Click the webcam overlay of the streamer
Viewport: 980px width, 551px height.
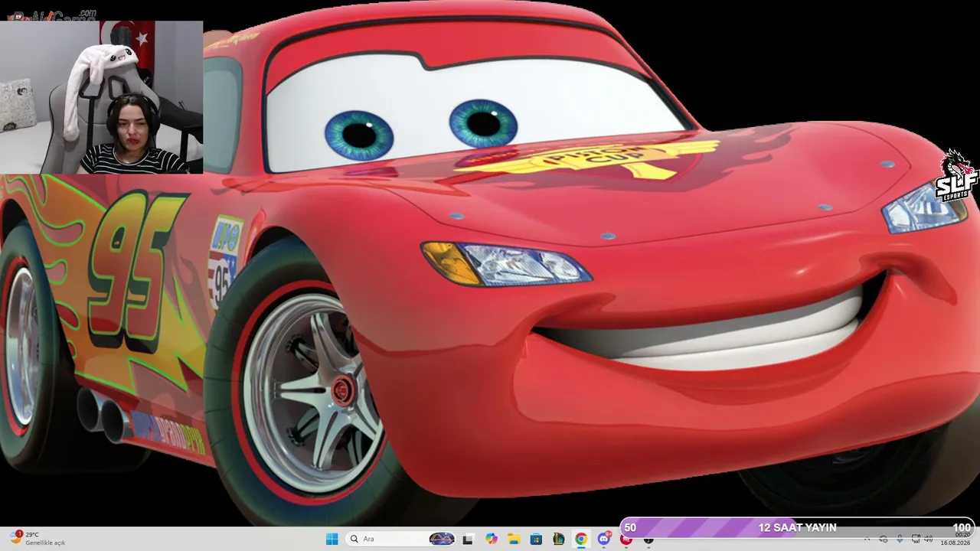(102, 97)
